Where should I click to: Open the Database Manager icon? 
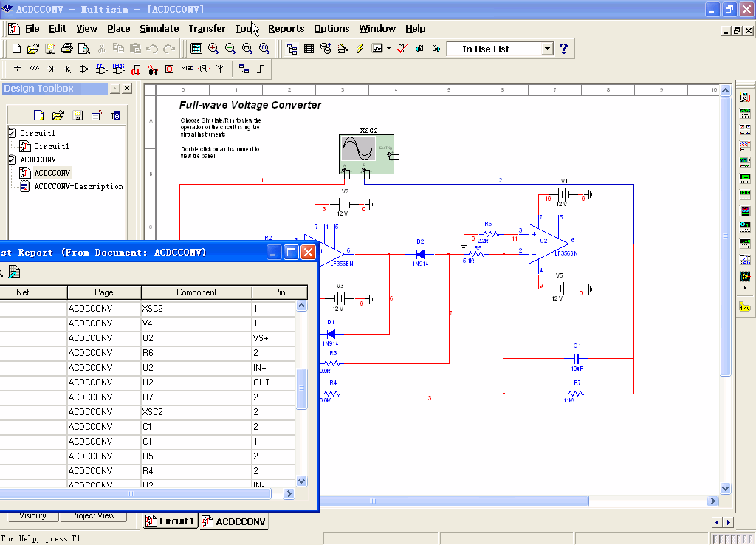[326, 49]
